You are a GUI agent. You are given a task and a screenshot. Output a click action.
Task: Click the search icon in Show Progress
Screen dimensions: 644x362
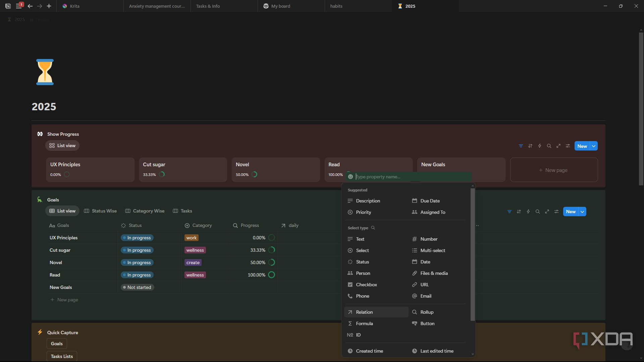[x=549, y=146]
